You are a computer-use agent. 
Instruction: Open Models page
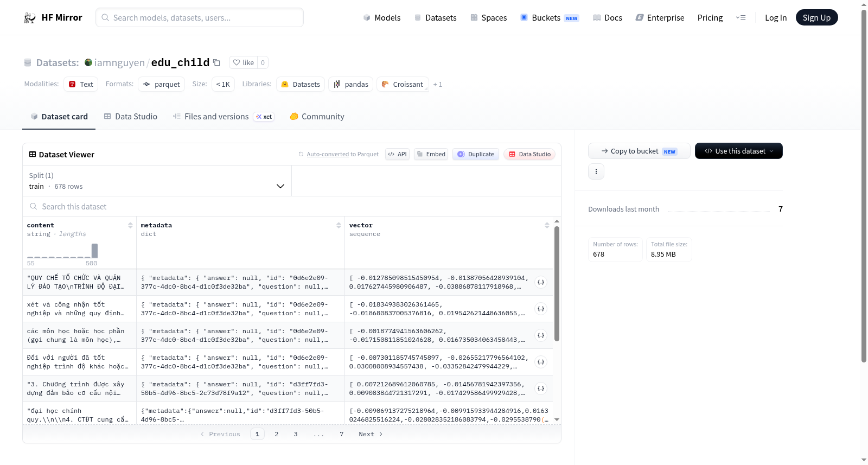point(382,17)
